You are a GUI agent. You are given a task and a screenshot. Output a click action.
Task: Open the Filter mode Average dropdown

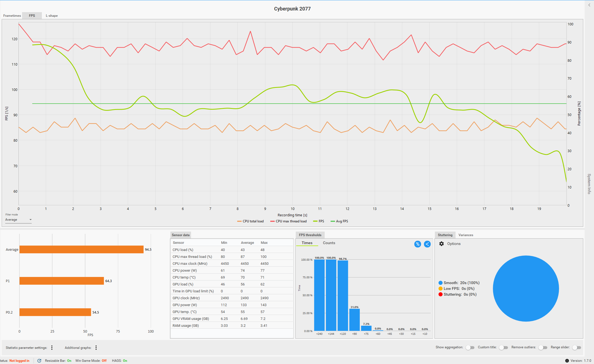pos(18,220)
